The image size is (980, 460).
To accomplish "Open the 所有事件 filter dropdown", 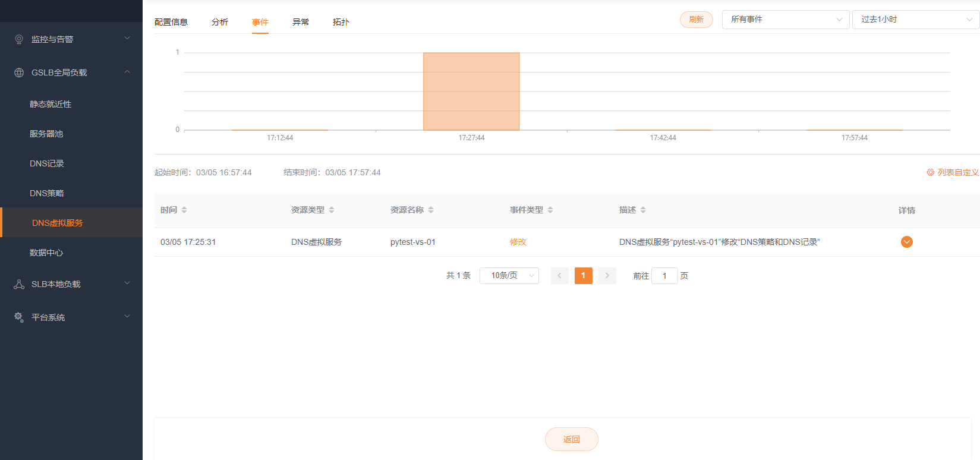I will tap(785, 20).
